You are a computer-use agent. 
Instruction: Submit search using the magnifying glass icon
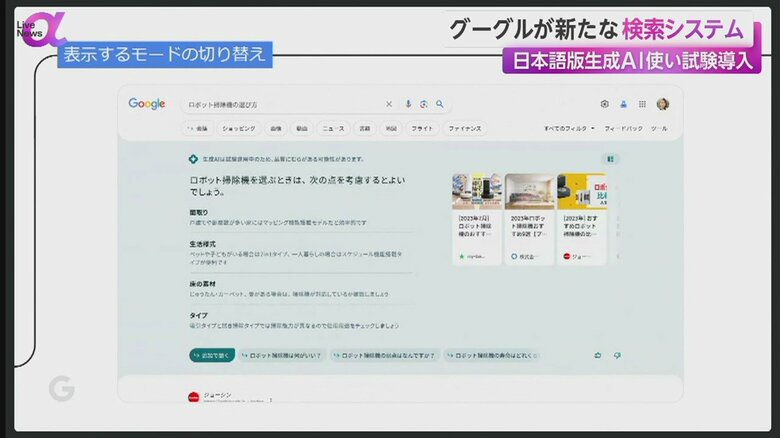click(440, 104)
